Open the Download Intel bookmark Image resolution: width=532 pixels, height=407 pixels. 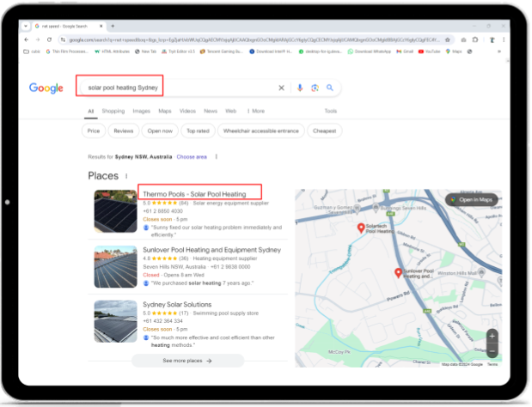[271, 52]
